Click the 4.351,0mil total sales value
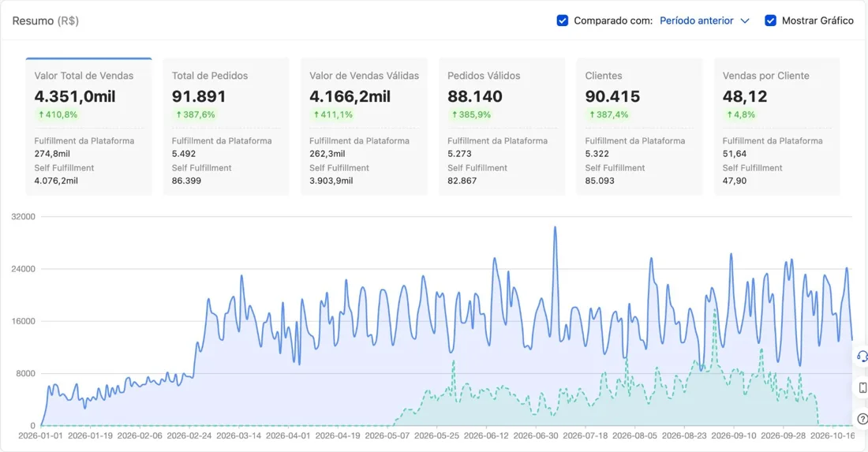 75,96
